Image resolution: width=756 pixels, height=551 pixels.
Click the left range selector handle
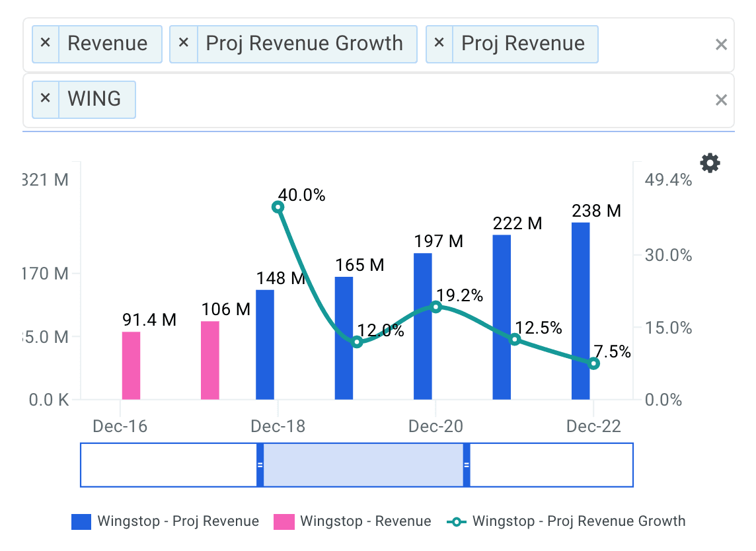[x=260, y=465]
